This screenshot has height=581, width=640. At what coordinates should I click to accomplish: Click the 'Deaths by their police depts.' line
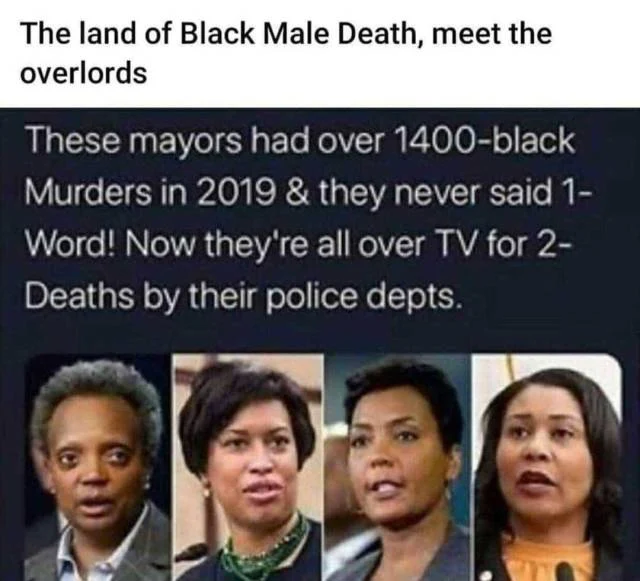pos(244,296)
